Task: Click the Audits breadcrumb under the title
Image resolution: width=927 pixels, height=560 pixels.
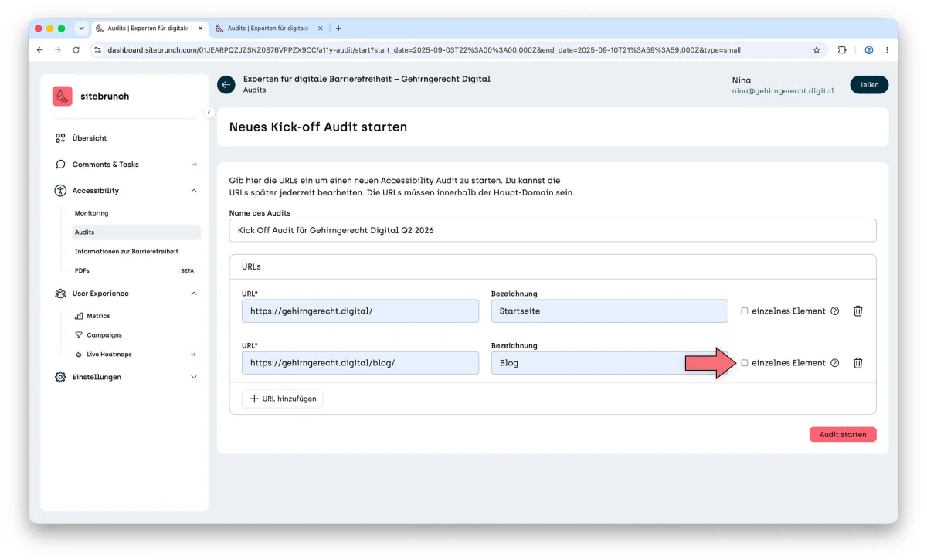Action: [x=255, y=90]
